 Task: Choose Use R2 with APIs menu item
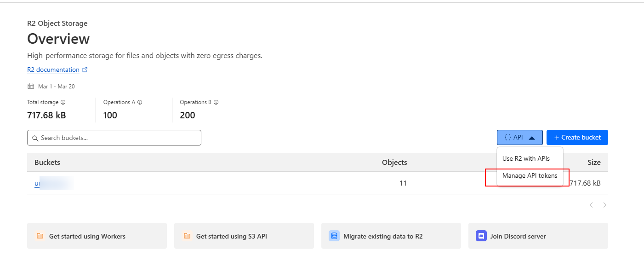526,158
